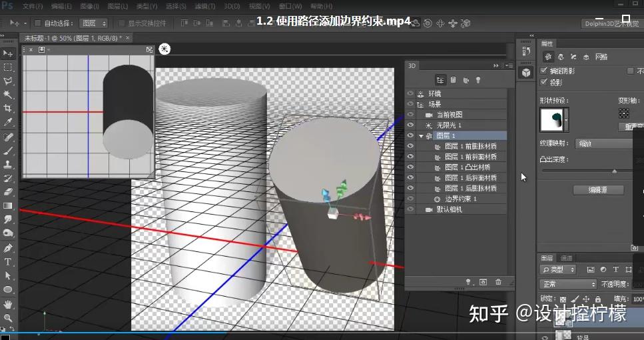This screenshot has height=340, width=644.
Task: Add new light in 3D panel footer
Action: pos(468,281)
